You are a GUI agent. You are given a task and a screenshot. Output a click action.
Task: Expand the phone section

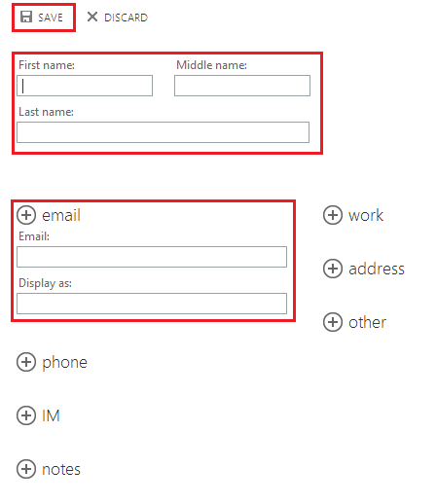[x=64, y=363]
